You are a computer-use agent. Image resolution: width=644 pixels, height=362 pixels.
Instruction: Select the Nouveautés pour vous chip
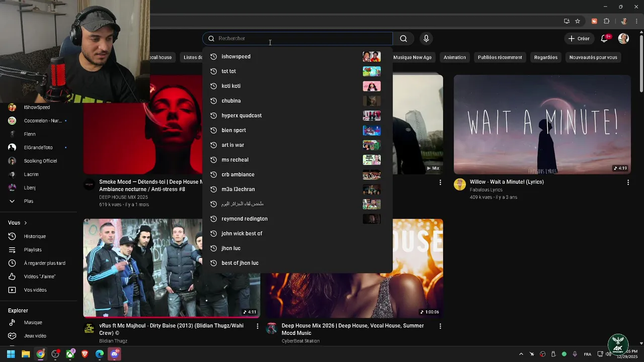tap(593, 57)
